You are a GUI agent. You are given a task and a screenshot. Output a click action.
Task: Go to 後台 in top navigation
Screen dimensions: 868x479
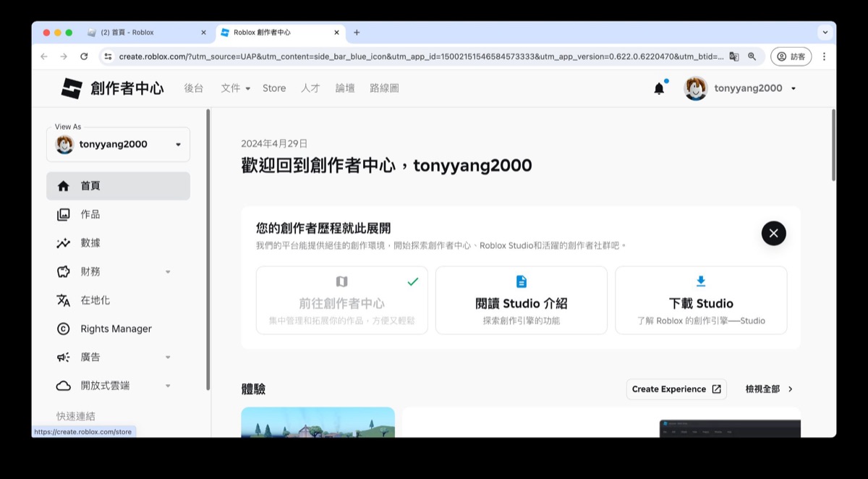[x=194, y=88]
